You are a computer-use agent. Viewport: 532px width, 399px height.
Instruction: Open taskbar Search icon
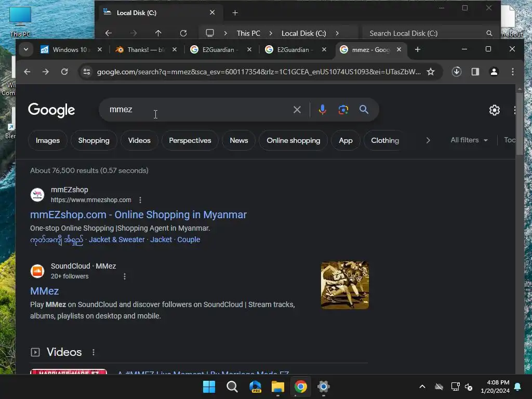[232, 387]
